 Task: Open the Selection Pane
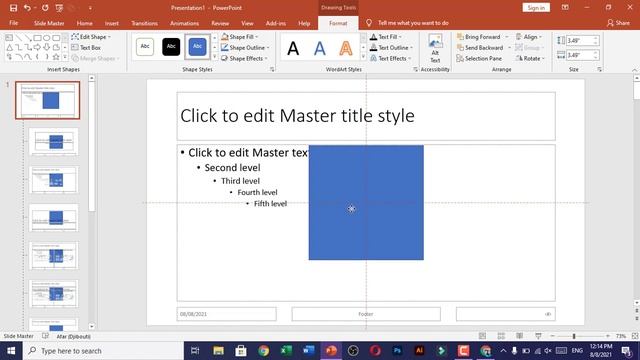(x=479, y=58)
